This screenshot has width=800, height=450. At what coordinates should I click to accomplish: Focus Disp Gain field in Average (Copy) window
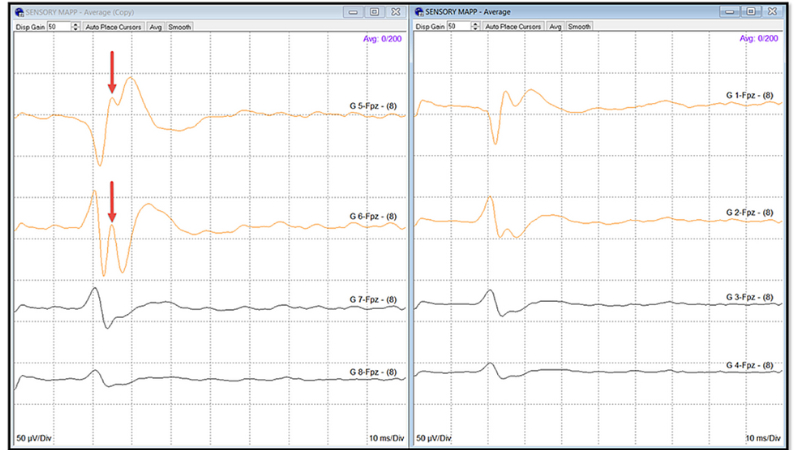coord(59,27)
